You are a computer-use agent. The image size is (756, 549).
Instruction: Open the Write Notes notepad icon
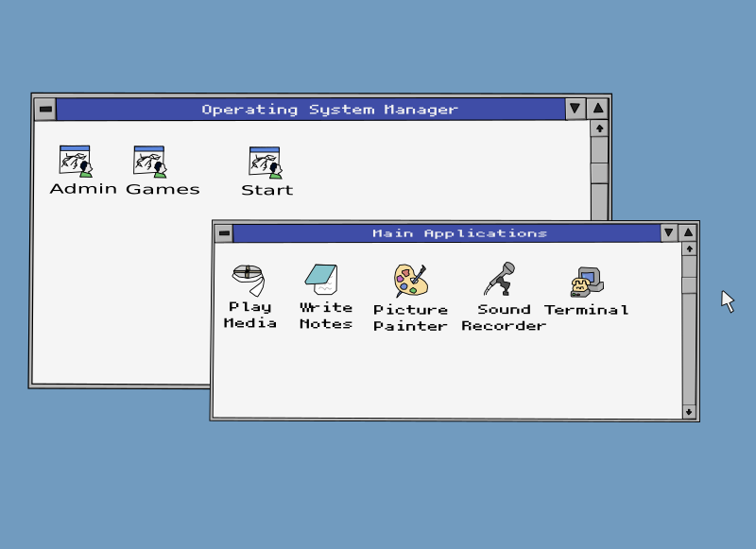tap(322, 280)
